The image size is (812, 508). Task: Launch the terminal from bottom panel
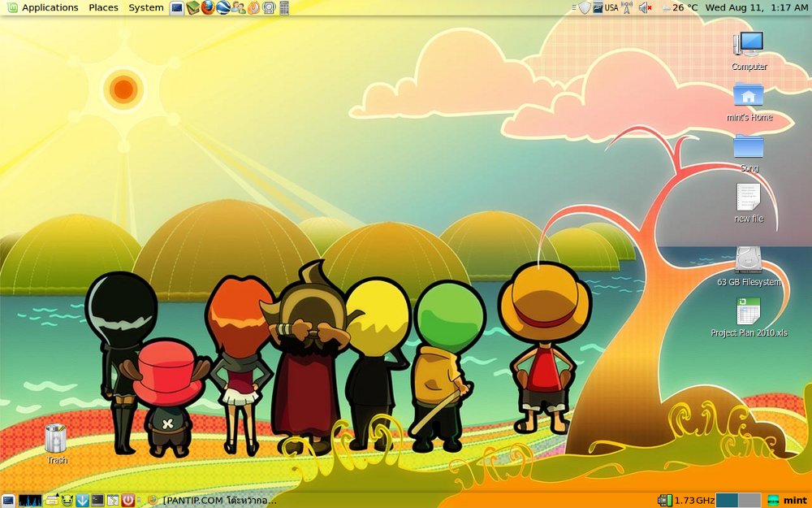pos(97,500)
